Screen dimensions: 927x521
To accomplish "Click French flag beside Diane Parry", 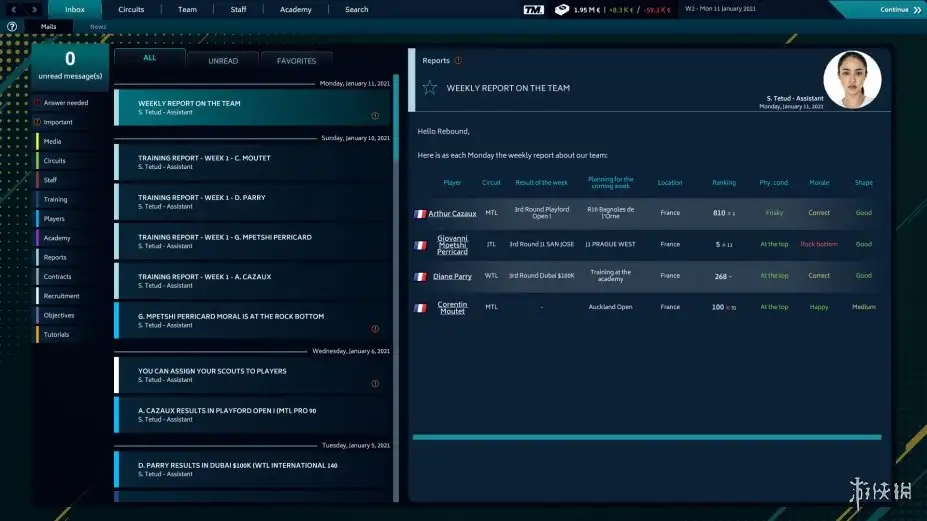I will [x=420, y=276].
